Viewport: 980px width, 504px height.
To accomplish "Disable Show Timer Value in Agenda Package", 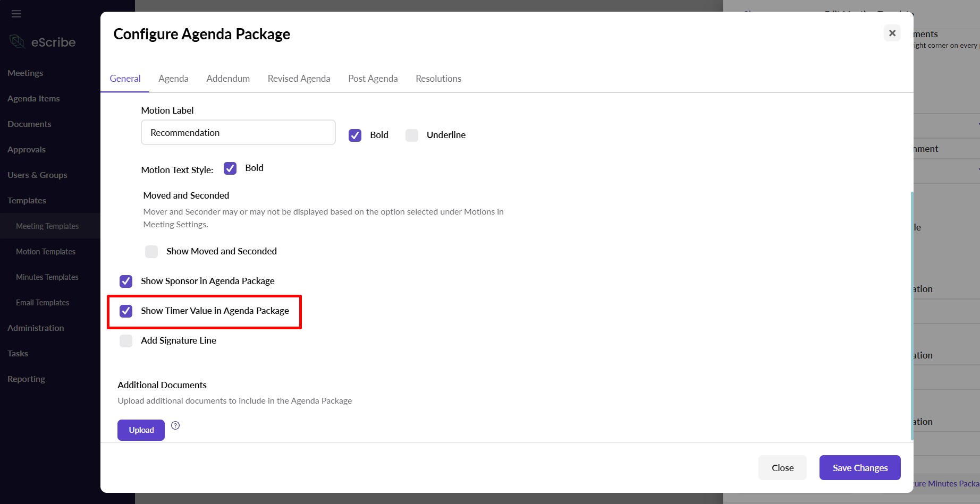I will tap(126, 311).
